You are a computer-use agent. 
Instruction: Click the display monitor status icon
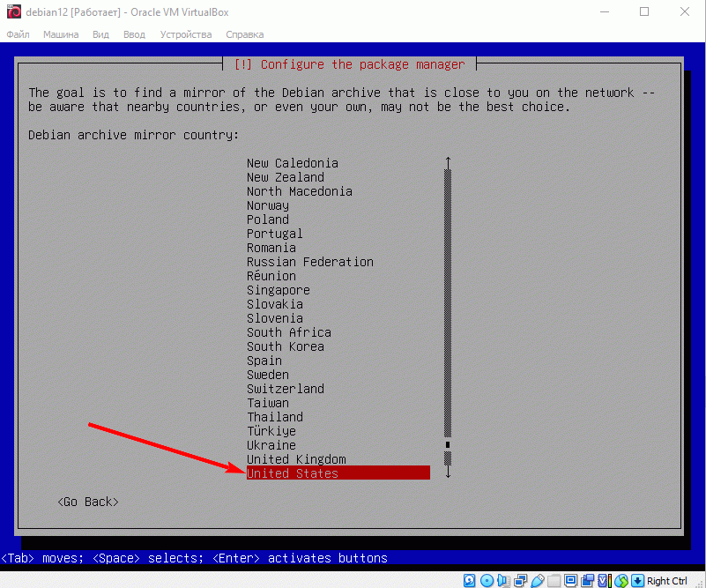click(570, 580)
